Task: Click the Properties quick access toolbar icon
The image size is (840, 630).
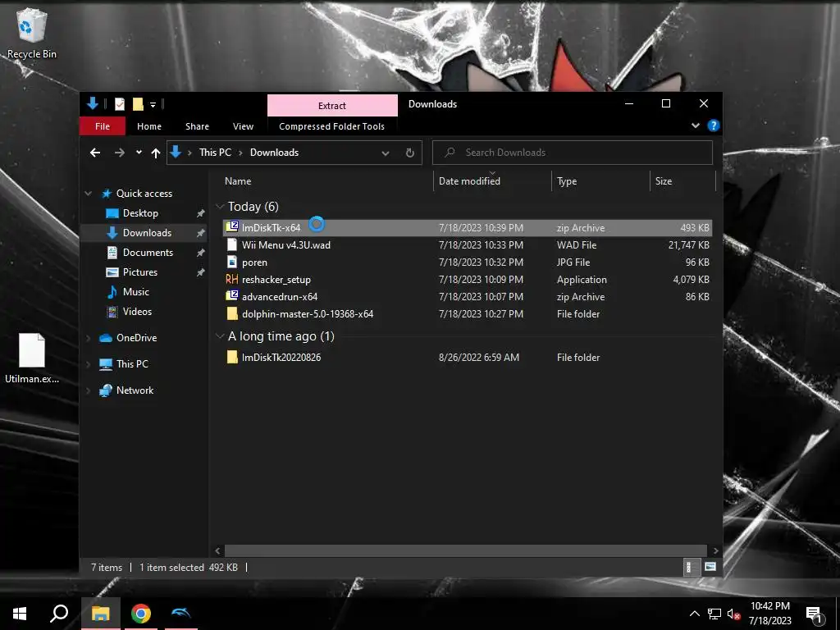Action: point(120,104)
